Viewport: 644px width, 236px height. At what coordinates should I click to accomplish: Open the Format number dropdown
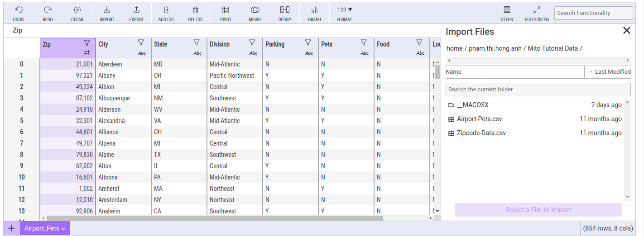345,10
